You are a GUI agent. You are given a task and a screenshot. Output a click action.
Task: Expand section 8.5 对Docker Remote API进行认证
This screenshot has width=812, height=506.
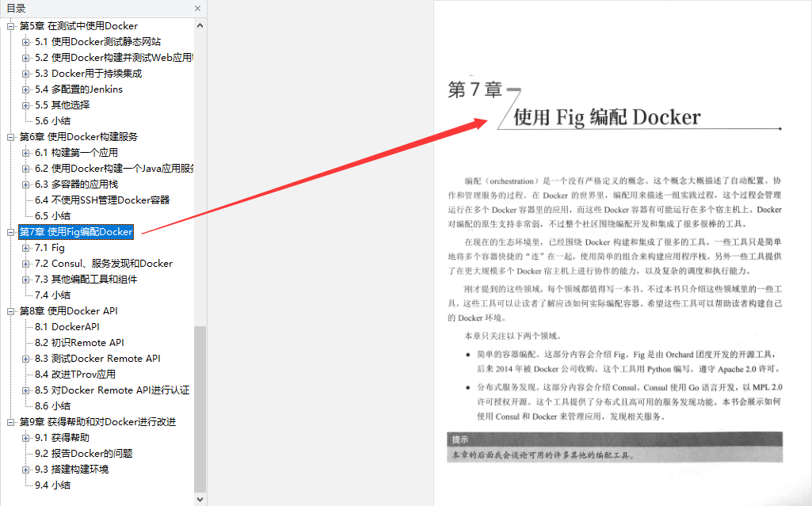[25, 390]
